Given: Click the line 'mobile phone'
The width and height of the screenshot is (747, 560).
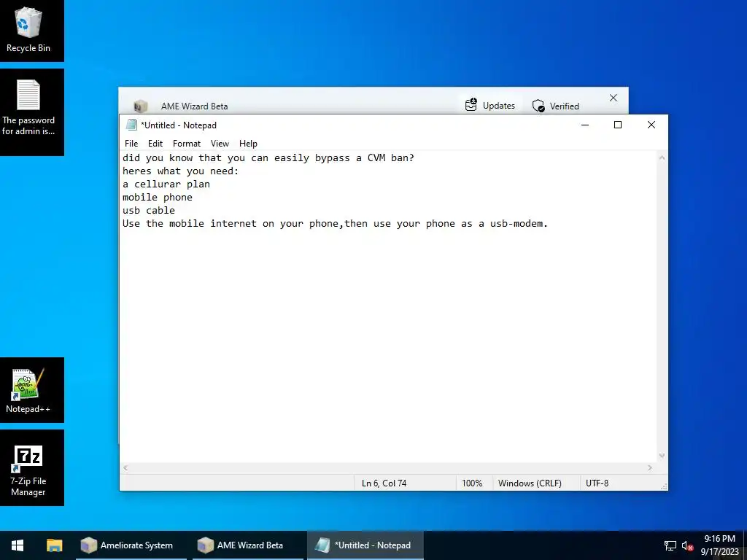Looking at the screenshot, I should point(158,197).
